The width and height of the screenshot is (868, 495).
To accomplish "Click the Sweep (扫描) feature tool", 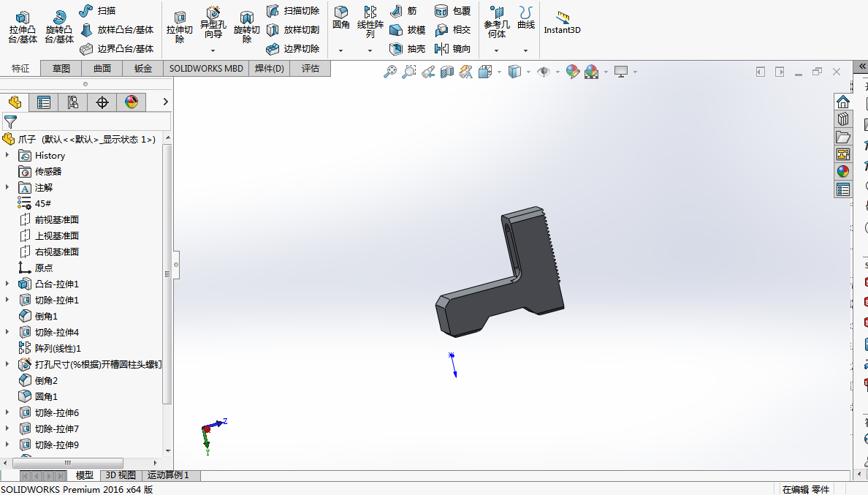I will click(x=97, y=10).
